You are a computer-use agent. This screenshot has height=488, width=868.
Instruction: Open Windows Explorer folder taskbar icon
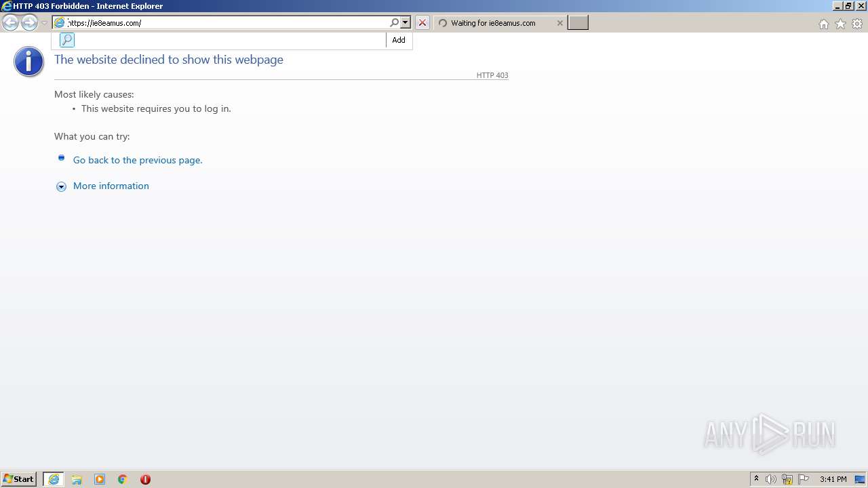coord(77,479)
